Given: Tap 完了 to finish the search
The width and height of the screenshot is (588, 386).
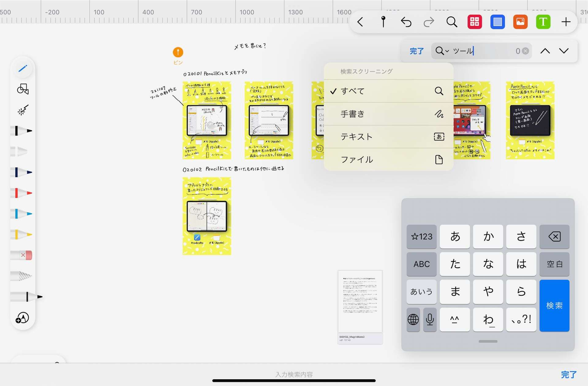Looking at the screenshot, I should point(417,51).
